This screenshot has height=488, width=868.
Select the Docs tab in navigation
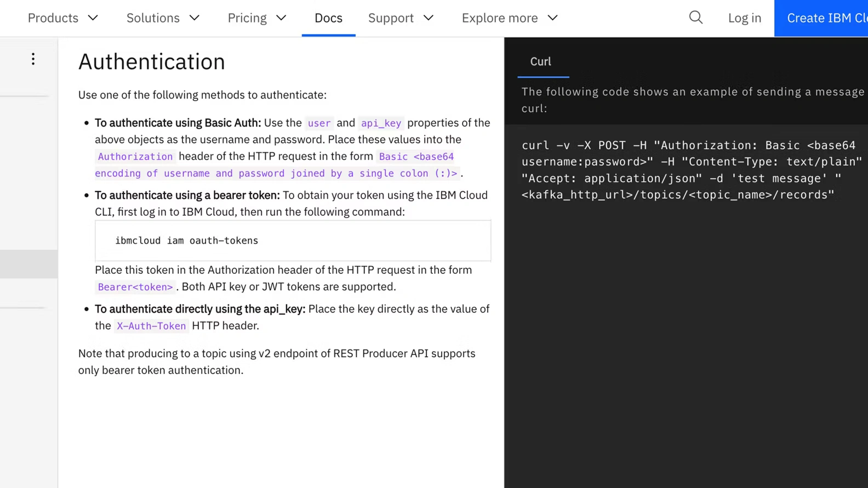point(328,18)
